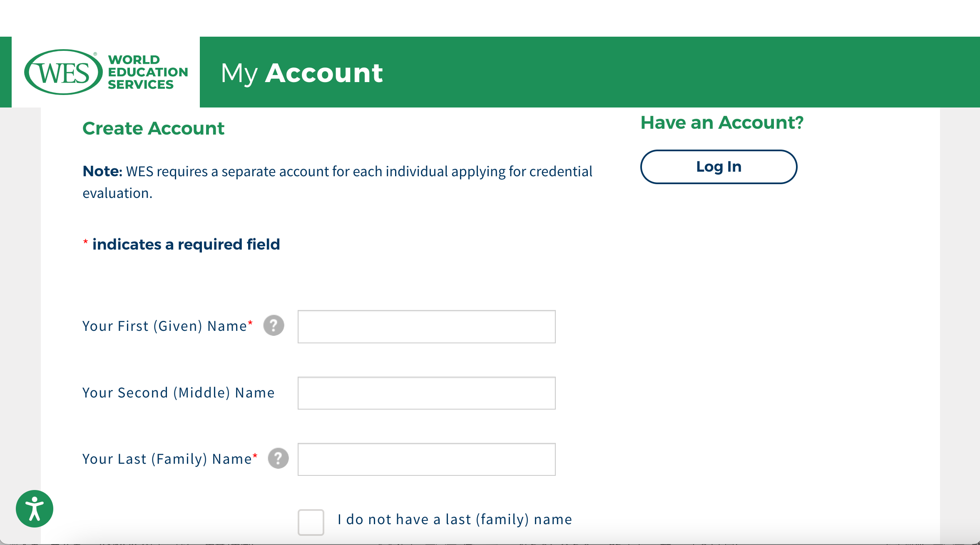
Task: Focus the Second (Middle) Name input field
Action: click(426, 393)
